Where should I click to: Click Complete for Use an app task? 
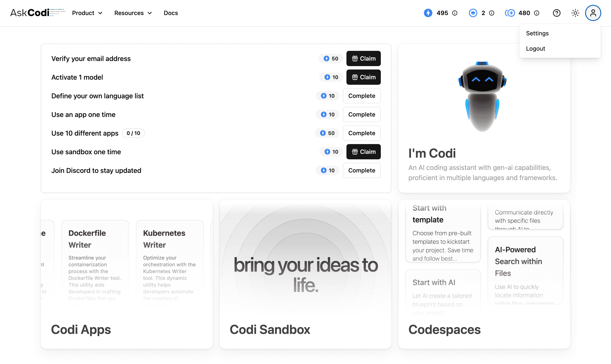(362, 114)
